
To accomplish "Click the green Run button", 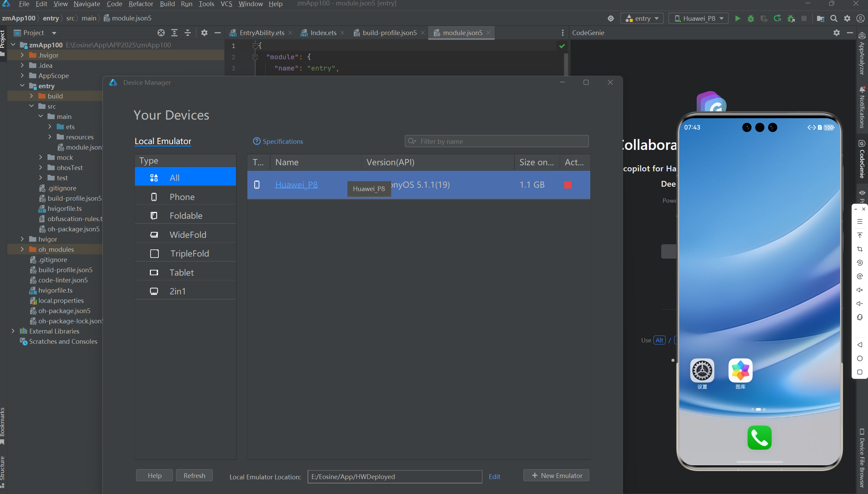I will click(738, 18).
